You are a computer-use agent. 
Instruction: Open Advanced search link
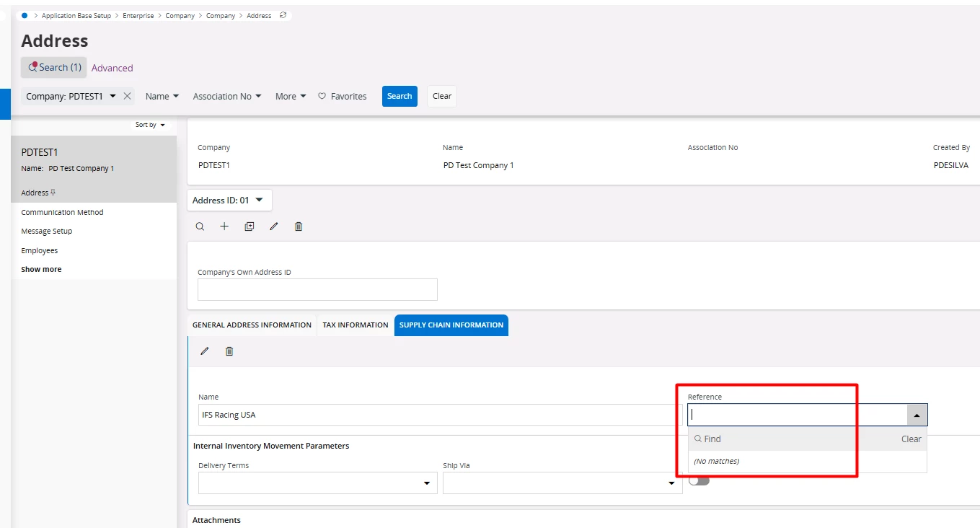[x=112, y=68]
